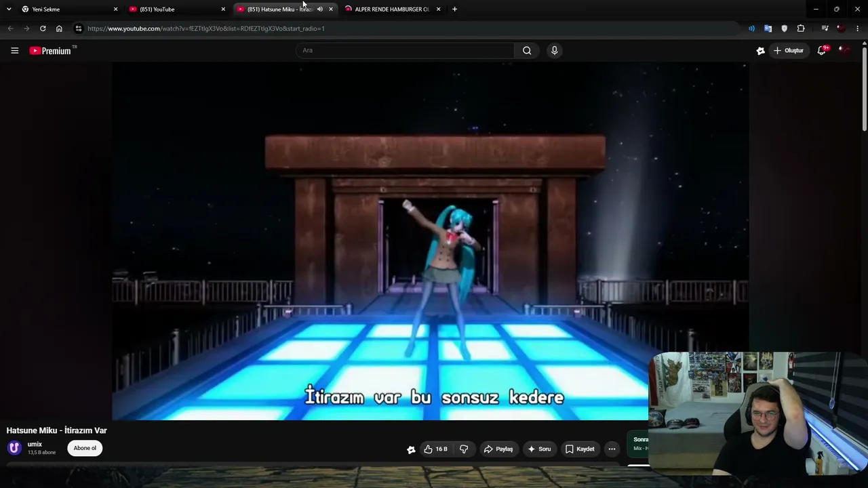This screenshot has height=488, width=868.
Task: Open the umix channel name link
Action: (x=35, y=445)
